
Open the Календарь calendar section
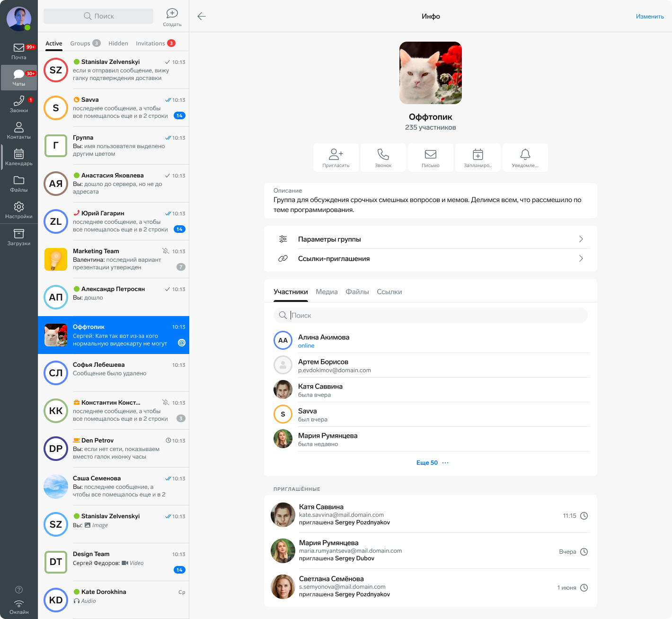tap(19, 157)
